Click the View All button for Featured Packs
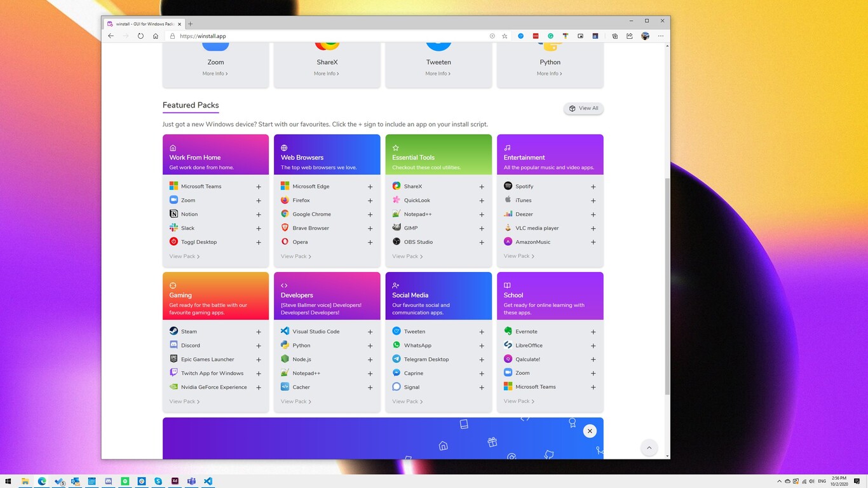Screen dimensions: 868x488 [583, 108]
